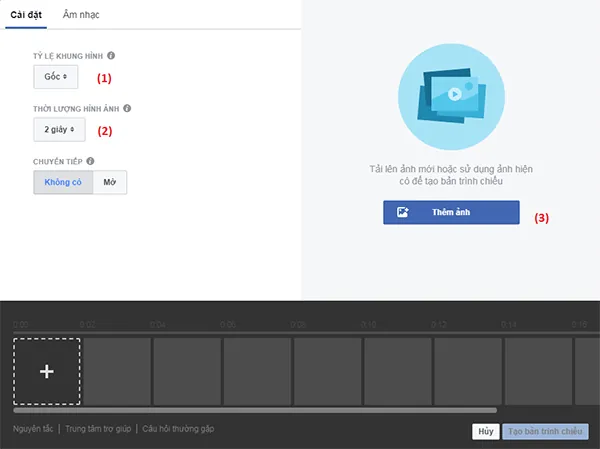This screenshot has width=600, height=449.
Task: Click info icon beside Tỷ lệ khung hình
Action: point(111,56)
